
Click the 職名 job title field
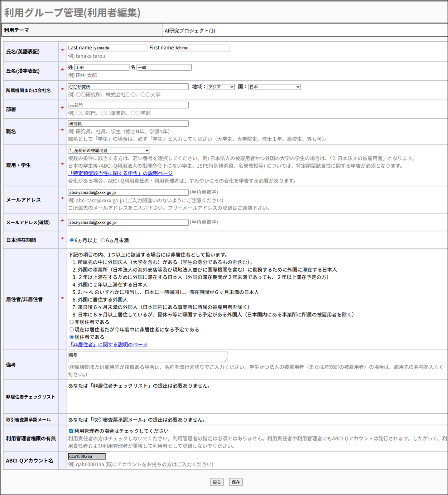tap(128, 124)
